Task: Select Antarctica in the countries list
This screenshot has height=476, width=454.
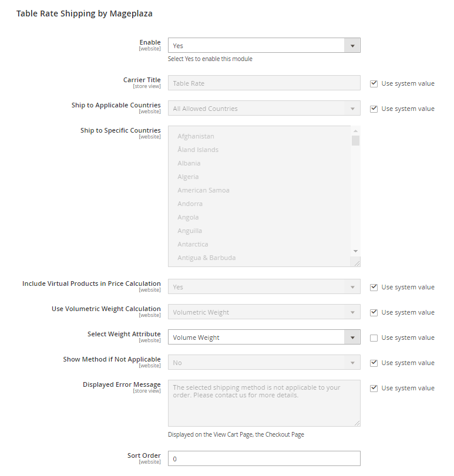Action: [193, 244]
